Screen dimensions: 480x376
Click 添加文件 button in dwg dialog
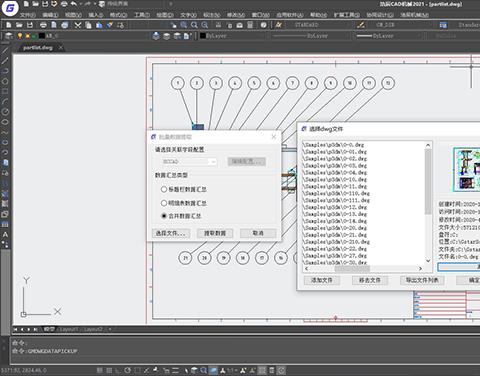322,280
